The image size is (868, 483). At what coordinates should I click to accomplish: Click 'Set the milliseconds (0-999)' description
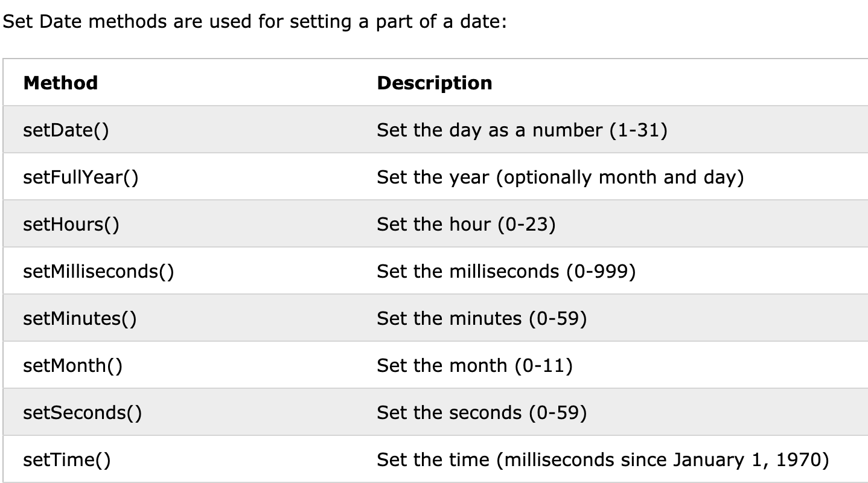506,271
